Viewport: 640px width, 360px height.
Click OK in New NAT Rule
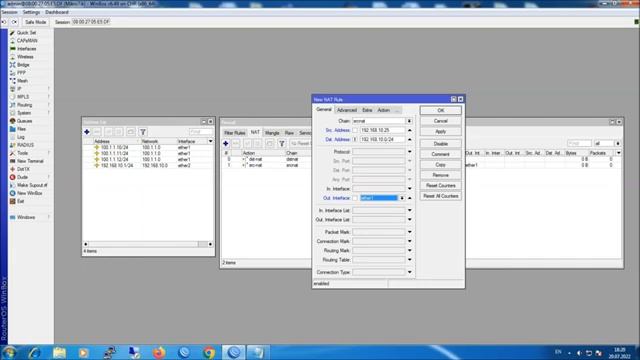440,111
